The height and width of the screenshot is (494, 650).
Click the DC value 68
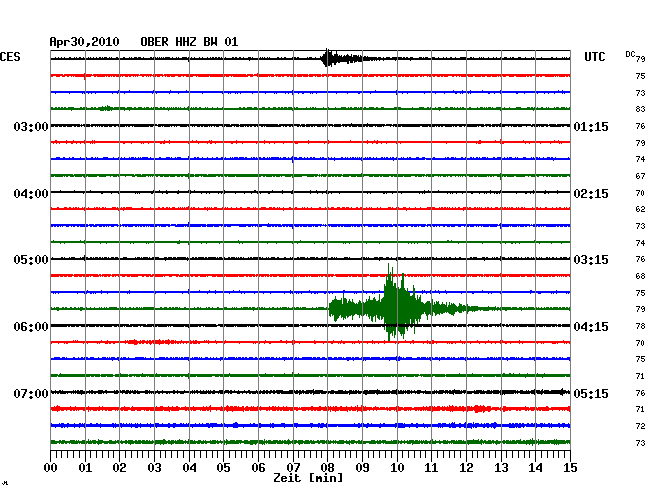click(x=640, y=276)
